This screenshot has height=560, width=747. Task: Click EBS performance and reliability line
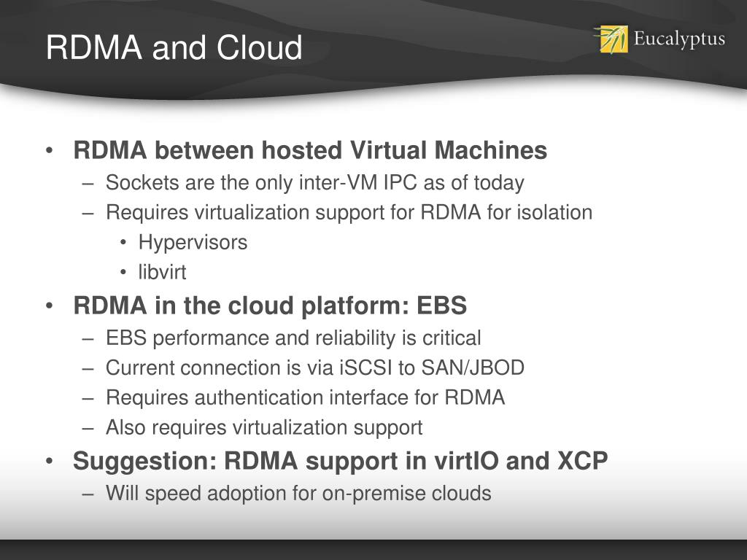pyautogui.click(x=293, y=338)
